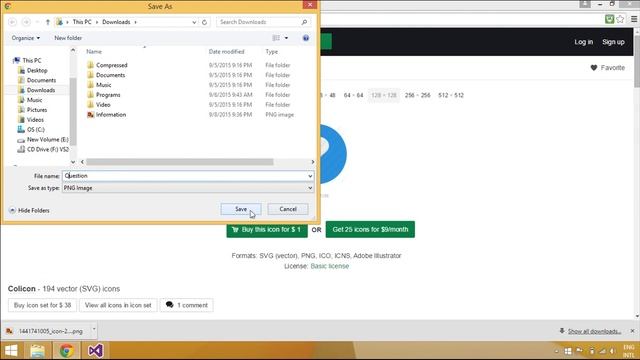The image size is (640, 360).
Task: Click the Save button
Action: coord(241,209)
